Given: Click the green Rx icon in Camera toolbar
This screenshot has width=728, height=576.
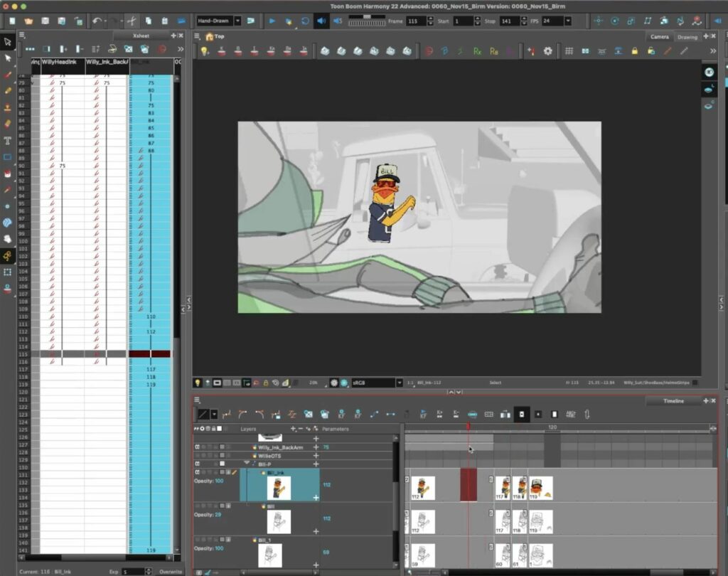Looking at the screenshot, I should (x=477, y=51).
